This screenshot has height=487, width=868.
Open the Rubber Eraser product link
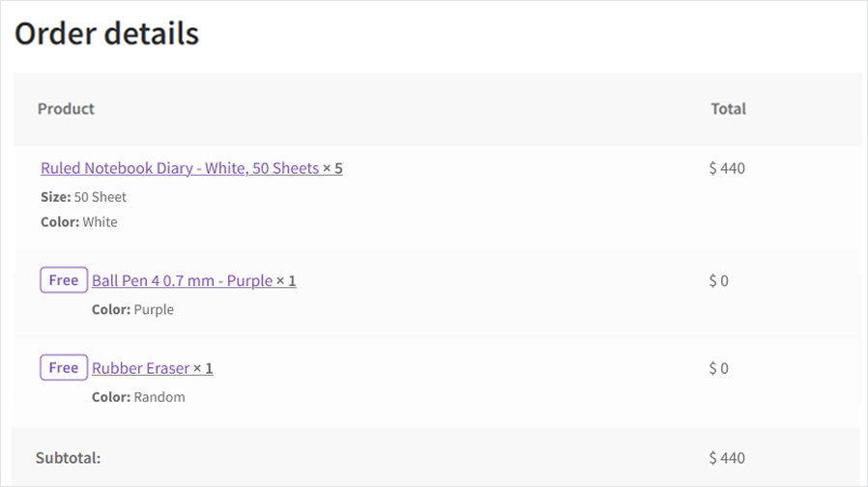coord(140,368)
